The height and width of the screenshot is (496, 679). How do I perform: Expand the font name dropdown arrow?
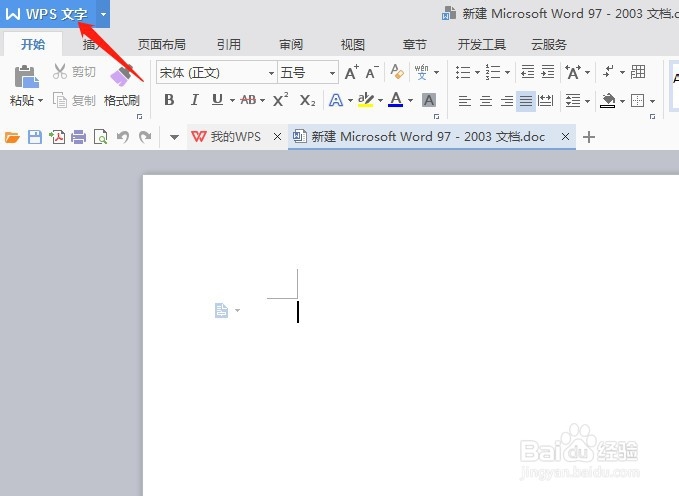click(x=272, y=73)
